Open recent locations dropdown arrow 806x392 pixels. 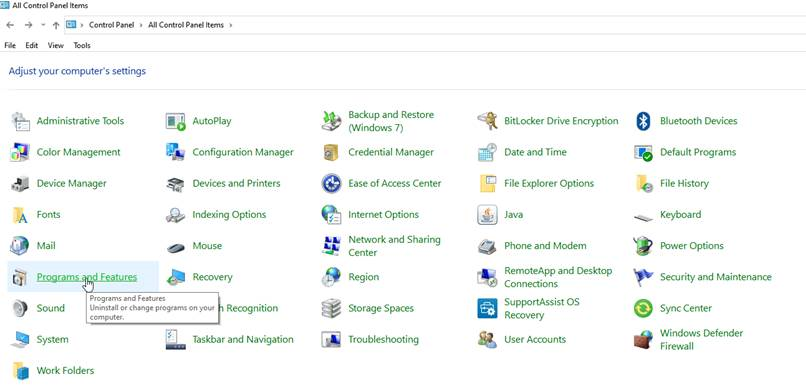click(43, 25)
